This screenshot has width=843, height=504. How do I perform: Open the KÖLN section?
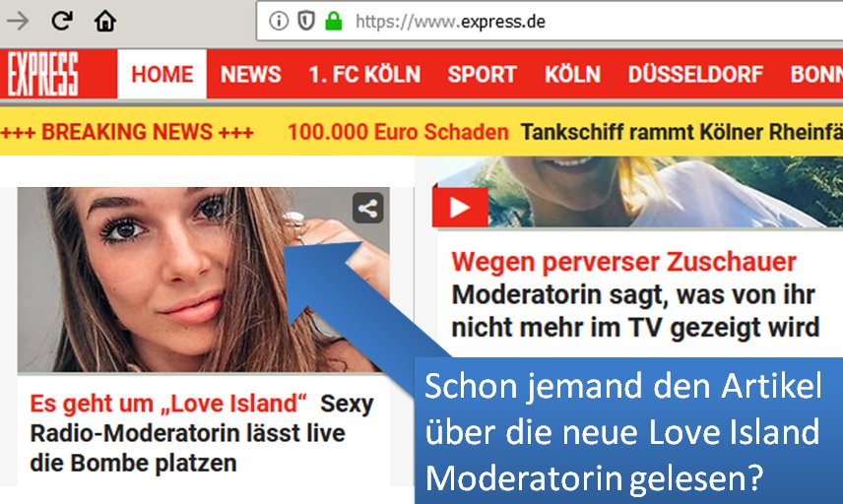click(x=572, y=74)
